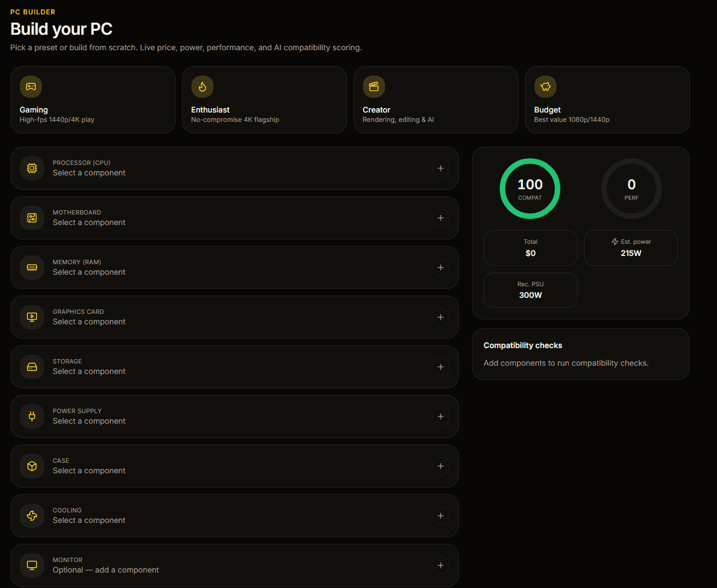Click 'High-fps 1440p/4K play' description
This screenshot has width=717, height=588.
(57, 120)
